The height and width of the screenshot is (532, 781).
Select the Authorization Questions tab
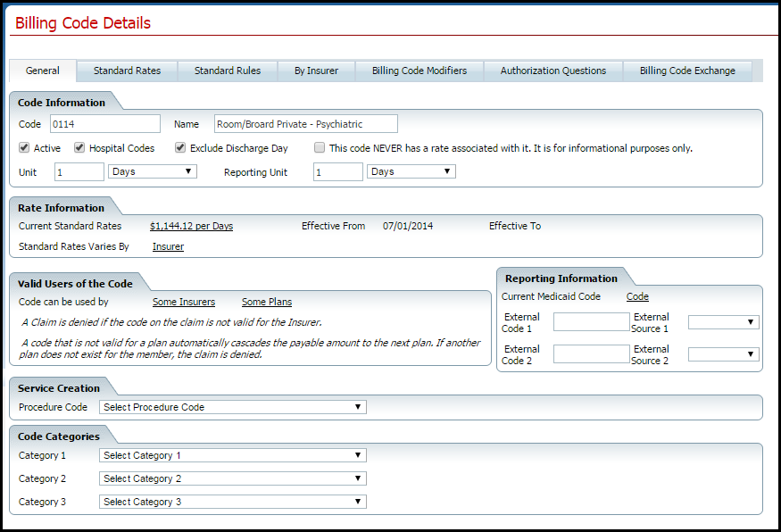click(x=553, y=71)
